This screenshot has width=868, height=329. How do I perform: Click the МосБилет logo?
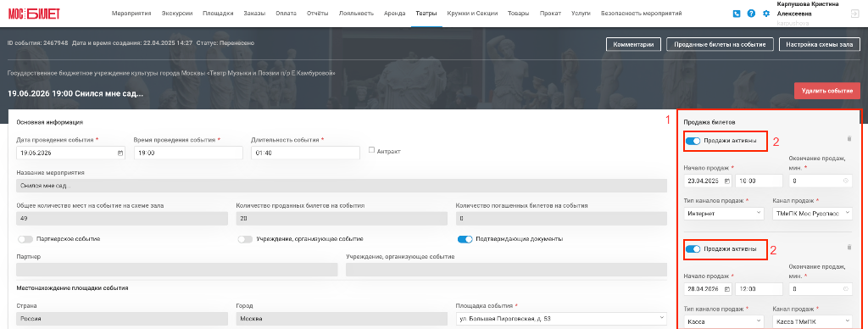click(34, 14)
